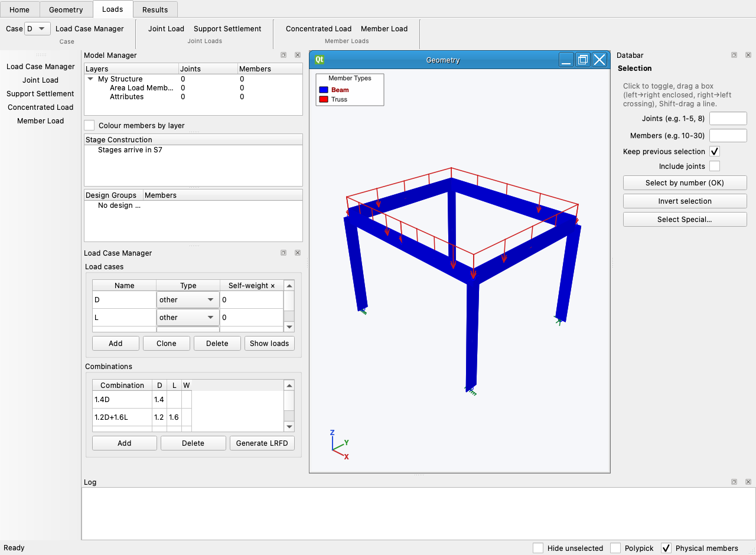Open Select Special dialog
This screenshot has width=756, height=555.
[685, 219]
